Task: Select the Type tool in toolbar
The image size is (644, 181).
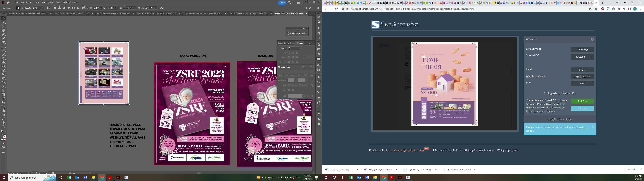Action: pos(4,42)
